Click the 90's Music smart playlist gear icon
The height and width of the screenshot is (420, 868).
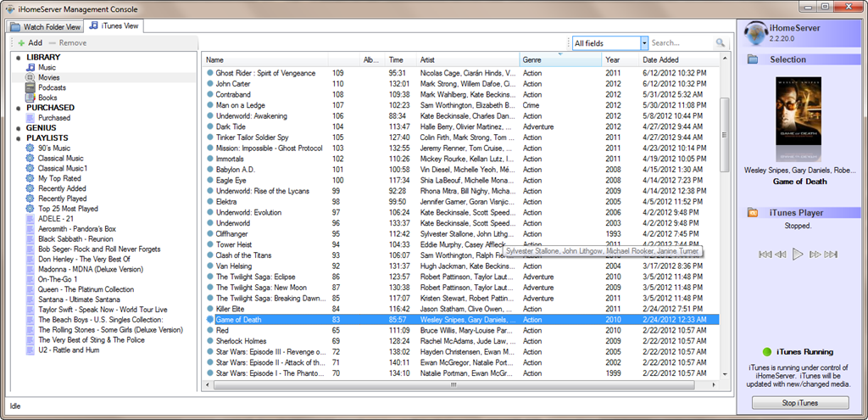point(31,148)
